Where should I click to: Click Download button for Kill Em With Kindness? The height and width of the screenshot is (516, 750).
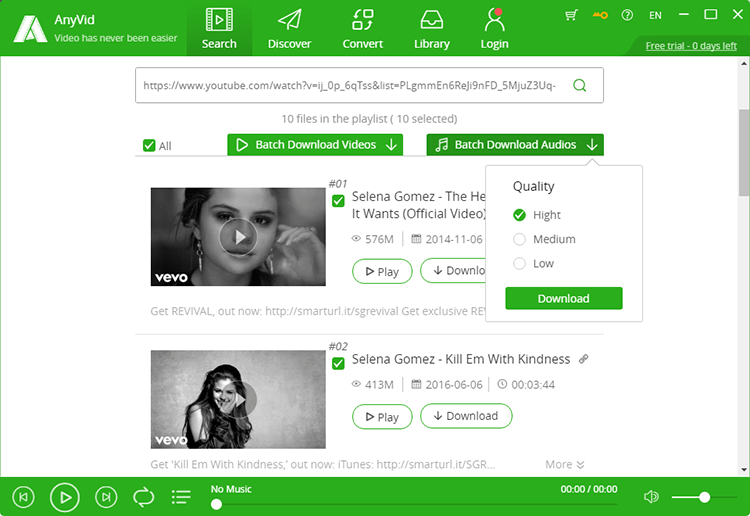(x=466, y=416)
